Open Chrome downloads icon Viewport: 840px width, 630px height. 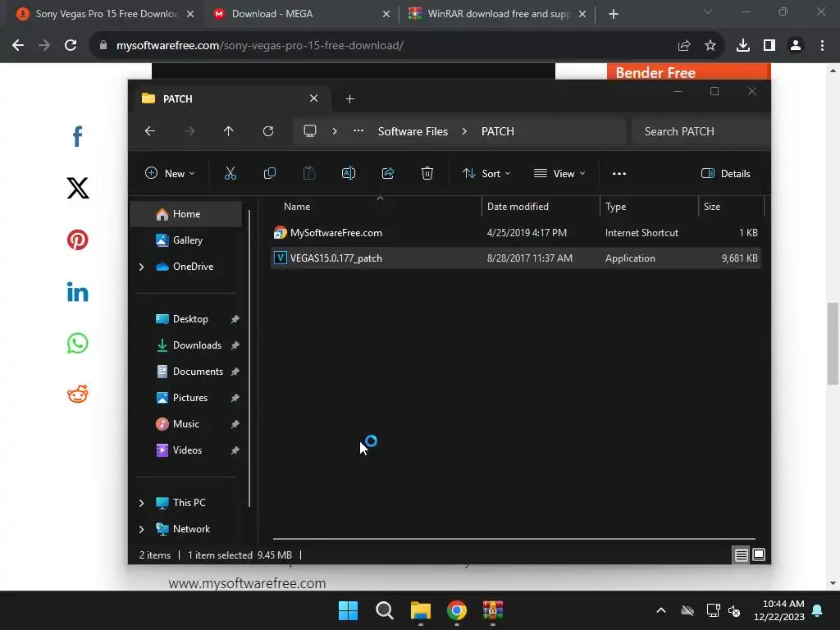(743, 46)
